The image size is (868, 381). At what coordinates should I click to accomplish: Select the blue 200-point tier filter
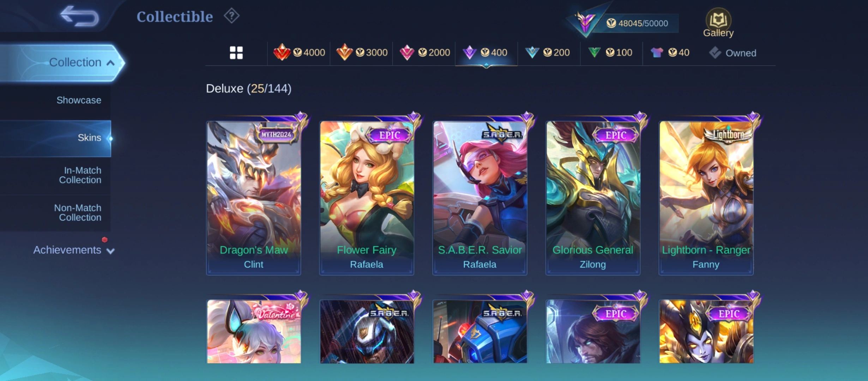tap(547, 53)
